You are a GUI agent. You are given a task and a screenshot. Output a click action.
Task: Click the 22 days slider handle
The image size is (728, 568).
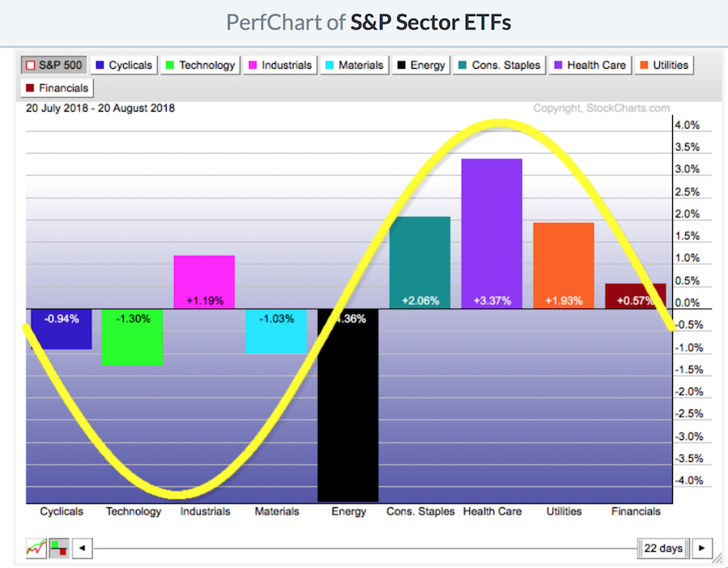tap(663, 549)
